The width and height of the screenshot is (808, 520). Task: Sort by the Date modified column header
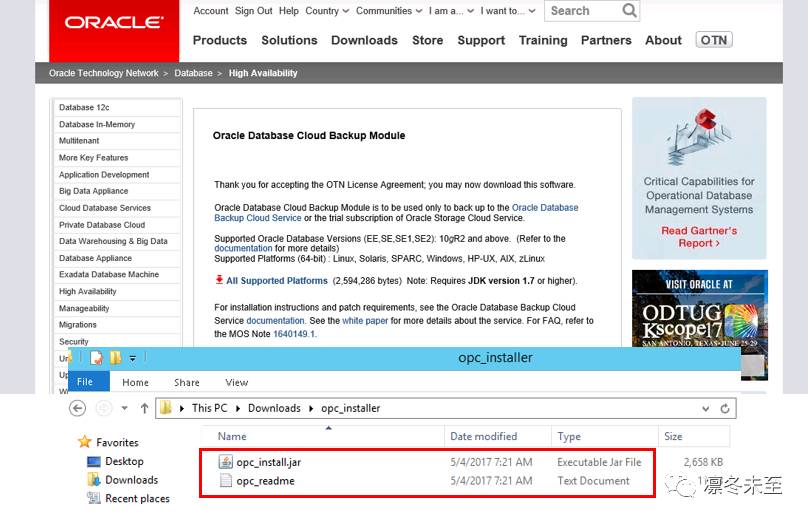point(498,436)
